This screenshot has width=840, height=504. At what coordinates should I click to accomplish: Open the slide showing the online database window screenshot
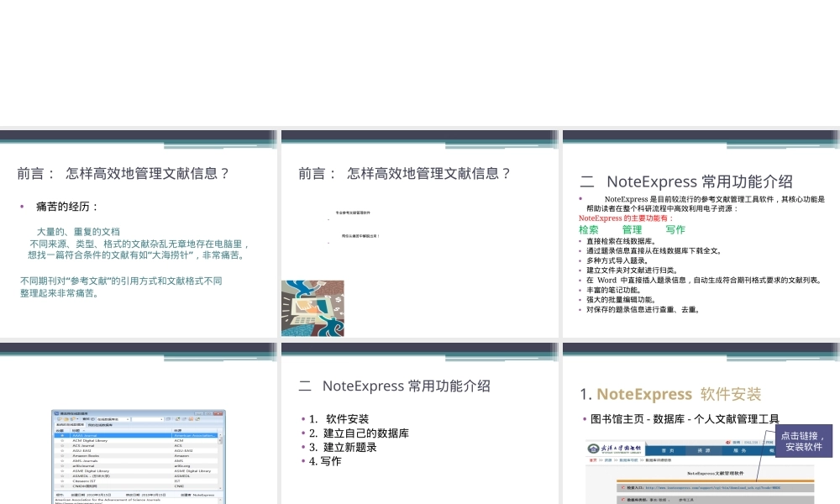(x=139, y=423)
